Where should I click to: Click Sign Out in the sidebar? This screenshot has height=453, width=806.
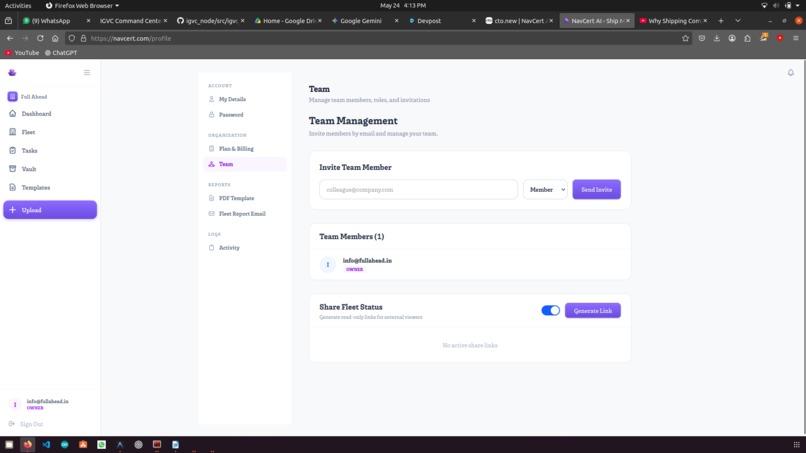(x=26, y=424)
